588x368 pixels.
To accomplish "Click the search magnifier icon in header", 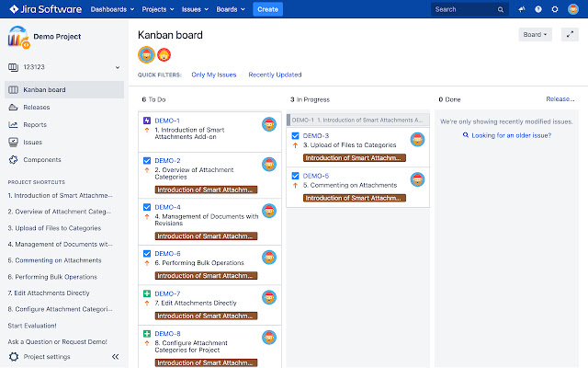I will (x=501, y=10).
